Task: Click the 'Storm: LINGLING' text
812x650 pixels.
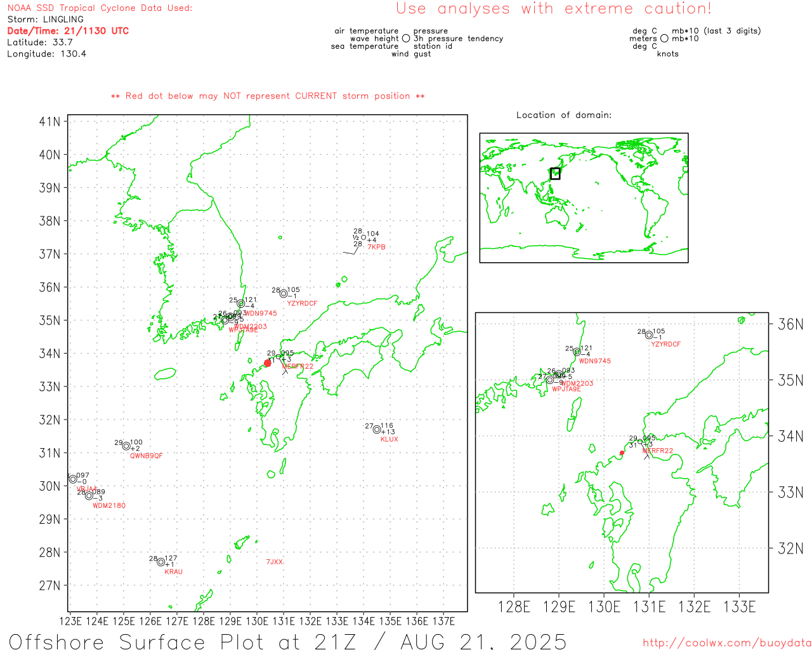Action: [45, 20]
